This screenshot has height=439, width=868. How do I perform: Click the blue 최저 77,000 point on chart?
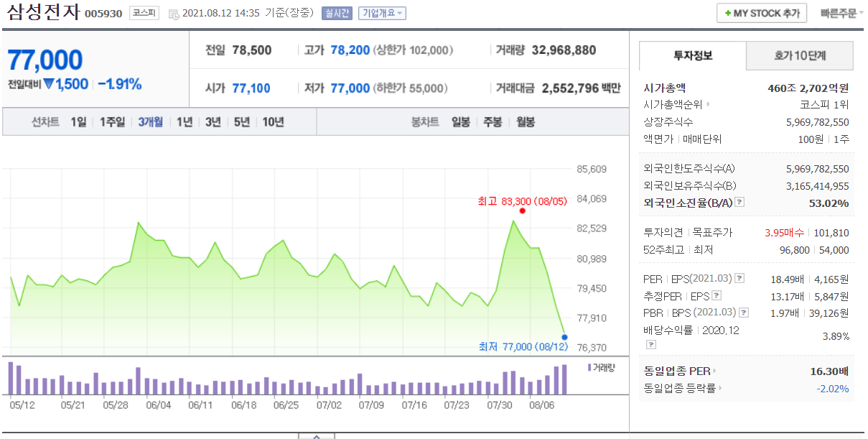[x=564, y=337]
